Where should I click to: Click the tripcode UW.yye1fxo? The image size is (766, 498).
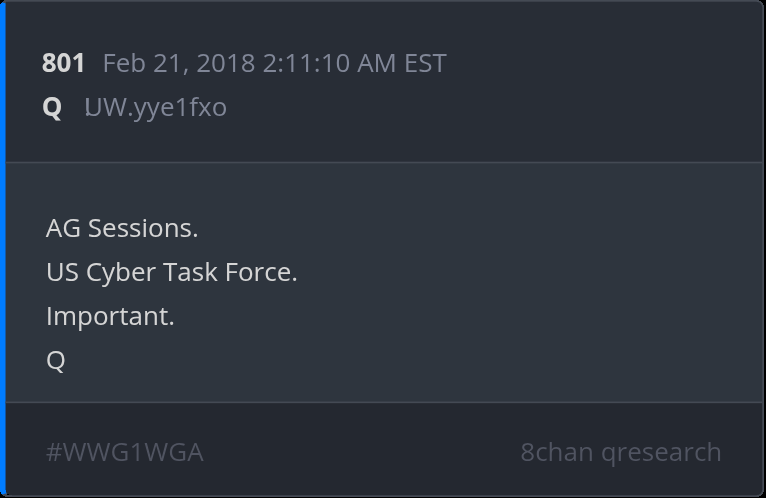[x=155, y=107]
